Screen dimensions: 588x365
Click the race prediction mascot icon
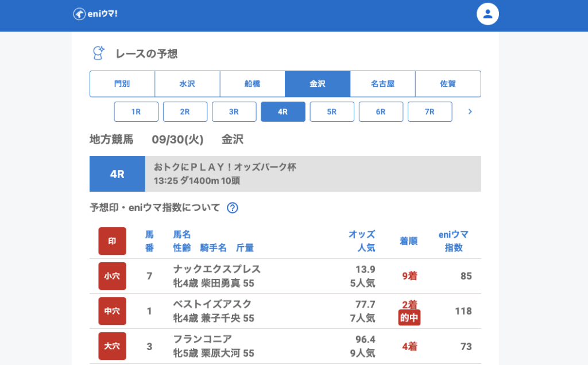[x=99, y=53]
